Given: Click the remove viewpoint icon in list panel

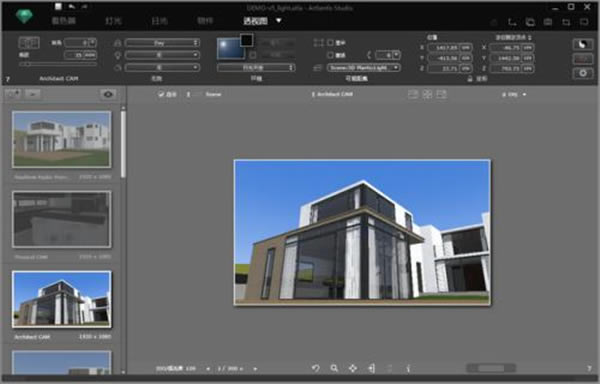Looking at the screenshot, I should point(33,94).
